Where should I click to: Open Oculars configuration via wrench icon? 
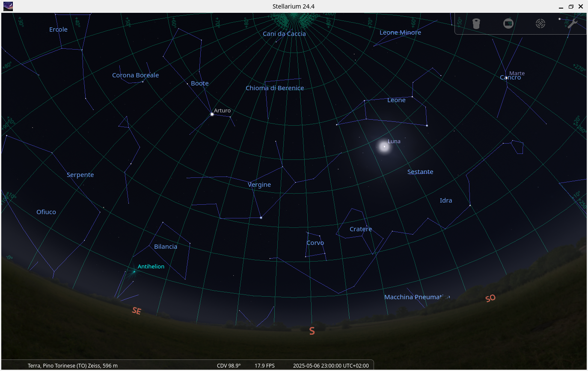pos(572,24)
